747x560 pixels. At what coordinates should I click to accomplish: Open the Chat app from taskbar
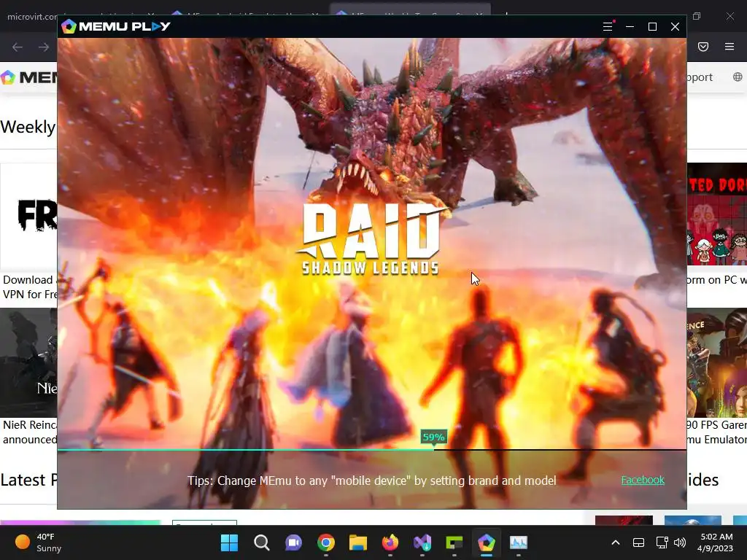coord(293,542)
